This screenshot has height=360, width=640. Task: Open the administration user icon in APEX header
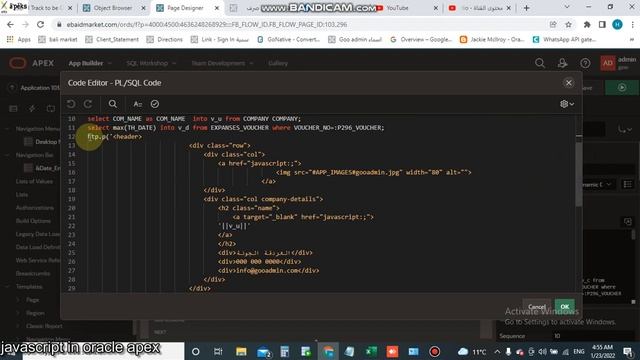pos(562,63)
